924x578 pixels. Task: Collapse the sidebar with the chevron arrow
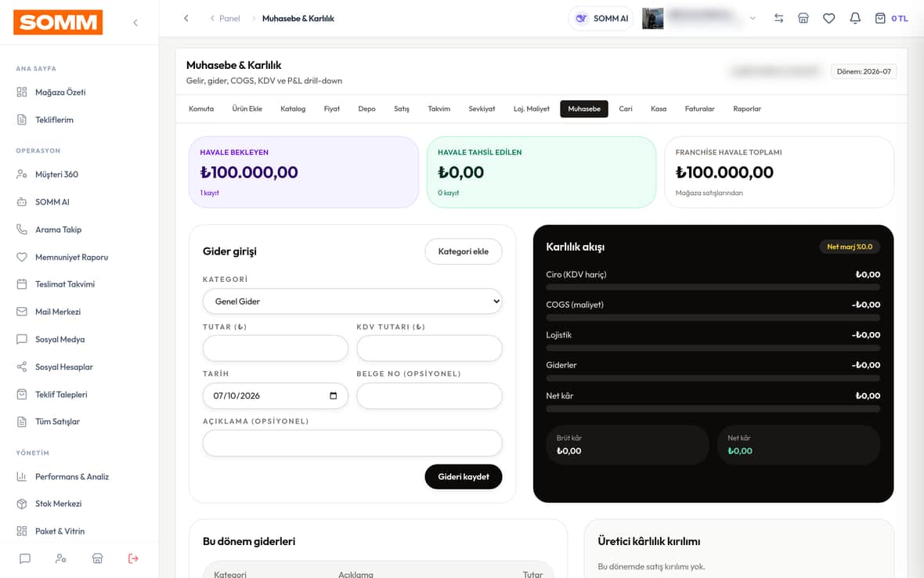pyautogui.click(x=135, y=23)
